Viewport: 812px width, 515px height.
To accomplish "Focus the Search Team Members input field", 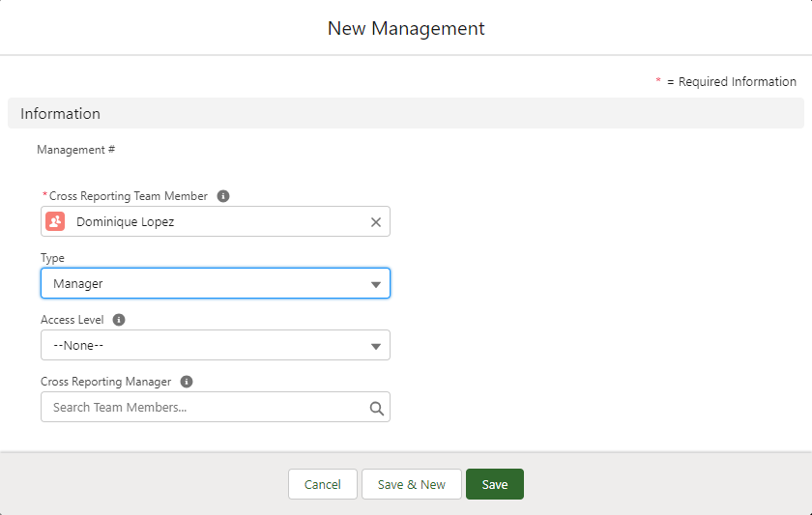I will click(203, 407).
